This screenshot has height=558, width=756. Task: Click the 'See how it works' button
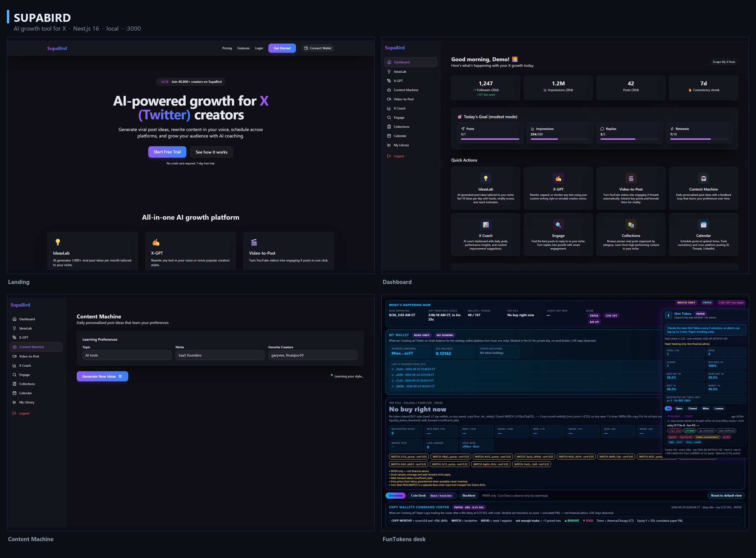[211, 152]
